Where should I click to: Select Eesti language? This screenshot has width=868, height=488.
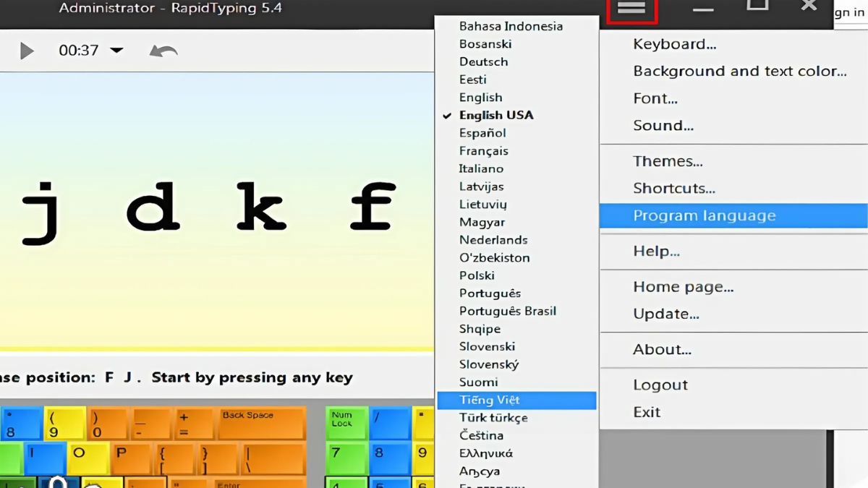click(x=472, y=80)
